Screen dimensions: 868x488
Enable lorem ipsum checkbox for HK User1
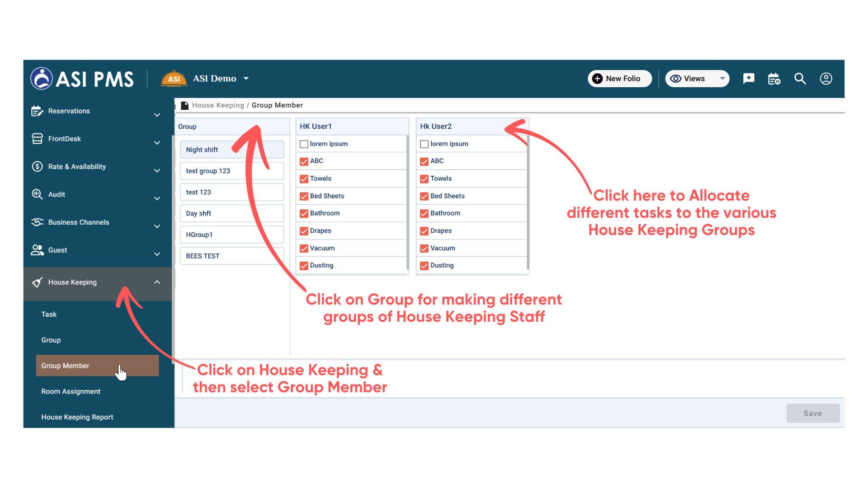(x=304, y=144)
